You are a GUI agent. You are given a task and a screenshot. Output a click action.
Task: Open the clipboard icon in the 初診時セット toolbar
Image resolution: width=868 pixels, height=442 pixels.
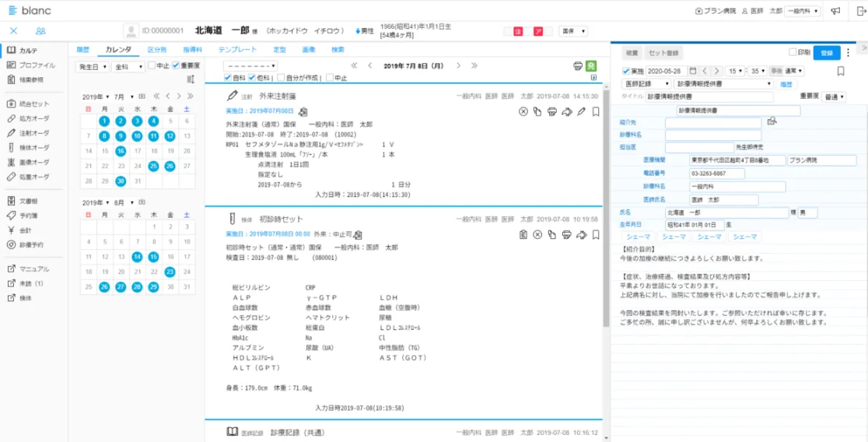[523, 235]
